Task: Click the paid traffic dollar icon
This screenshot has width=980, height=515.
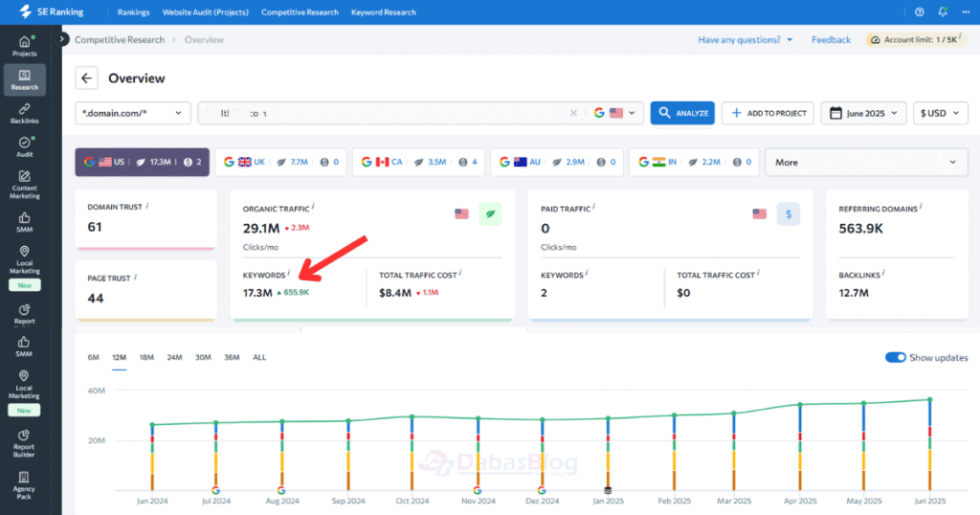Action: (789, 213)
